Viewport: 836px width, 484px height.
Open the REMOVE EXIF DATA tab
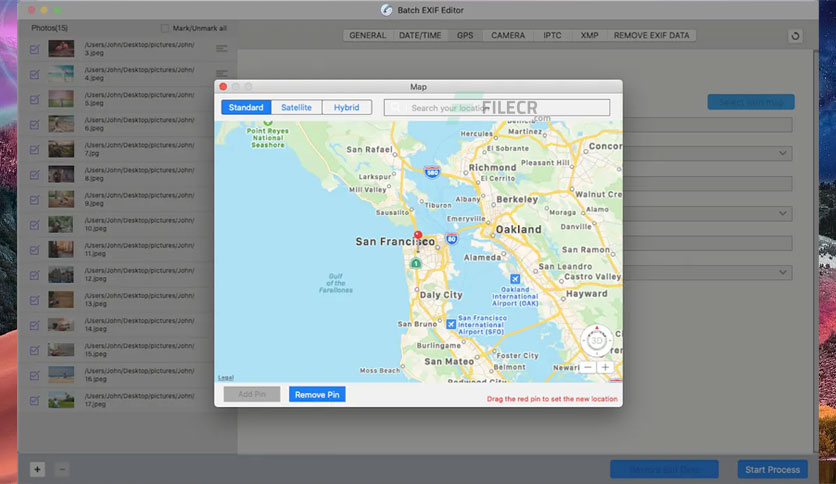coord(651,35)
